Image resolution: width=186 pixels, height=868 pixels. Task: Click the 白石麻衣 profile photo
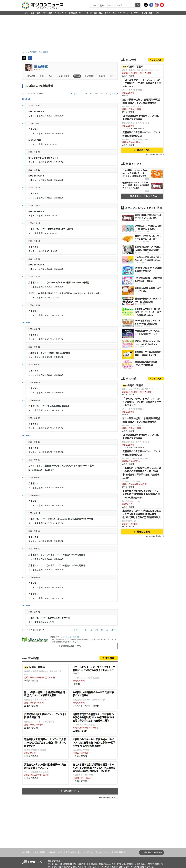tap(29, 68)
